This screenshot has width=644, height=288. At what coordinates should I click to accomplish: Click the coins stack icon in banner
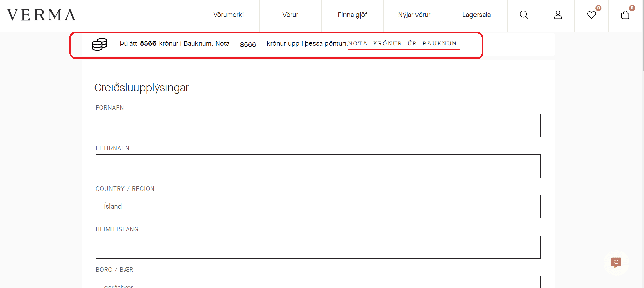(100, 44)
